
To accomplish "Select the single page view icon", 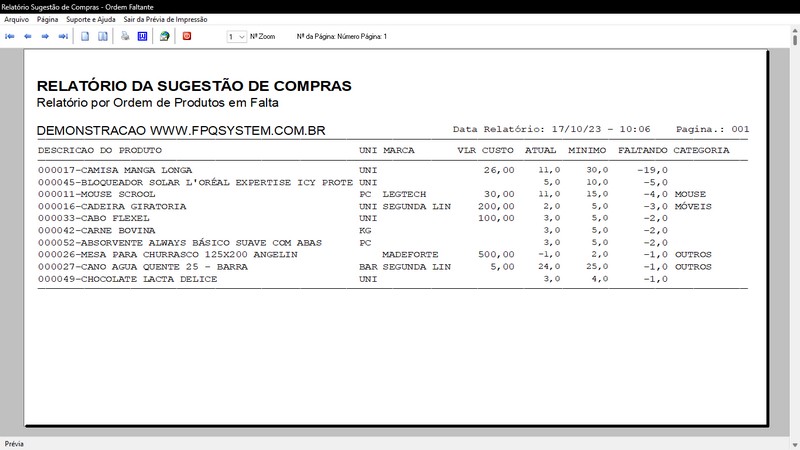I will point(85,36).
